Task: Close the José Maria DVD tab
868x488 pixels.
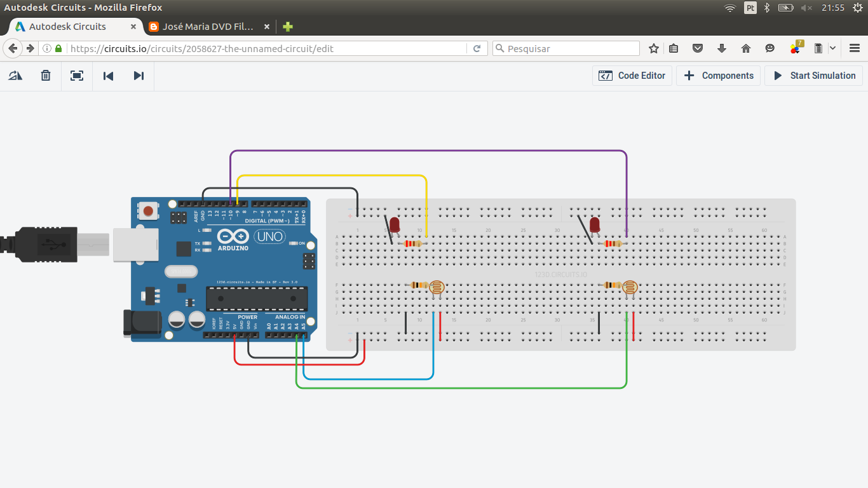Action: click(267, 27)
